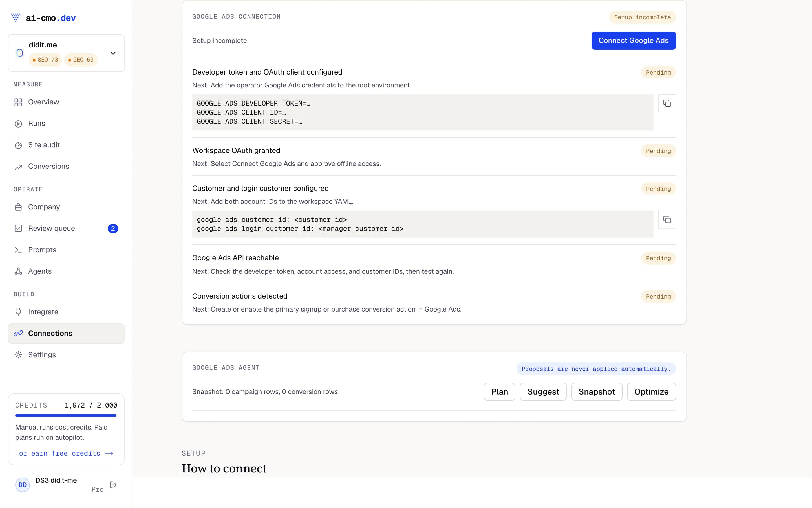The height and width of the screenshot is (508, 812).
Task: Go to the Agents page label
Action: [x=40, y=271]
